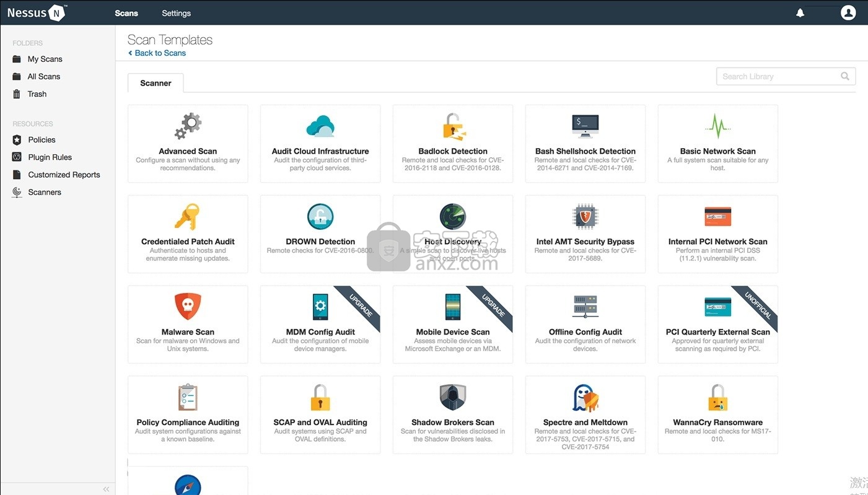Viewport: 868px width, 495px height.
Task: Select the compass icon template at bottom
Action: pos(188,484)
